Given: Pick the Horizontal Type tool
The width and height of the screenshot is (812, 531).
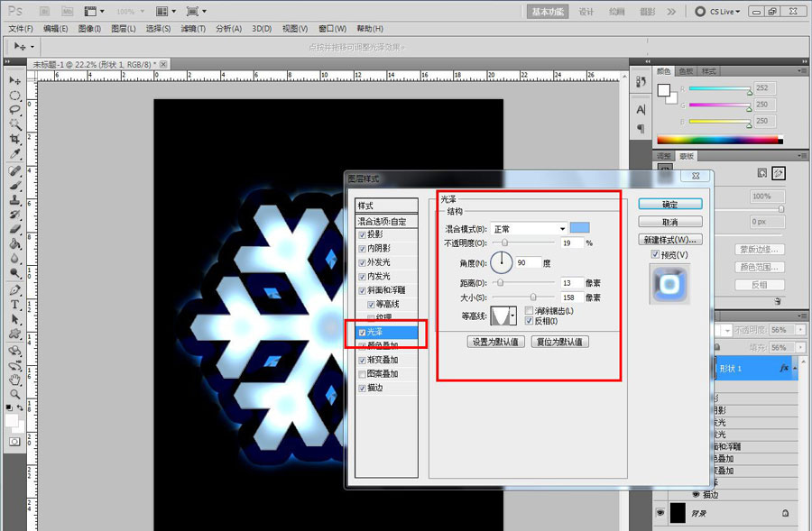Looking at the screenshot, I should [15, 305].
